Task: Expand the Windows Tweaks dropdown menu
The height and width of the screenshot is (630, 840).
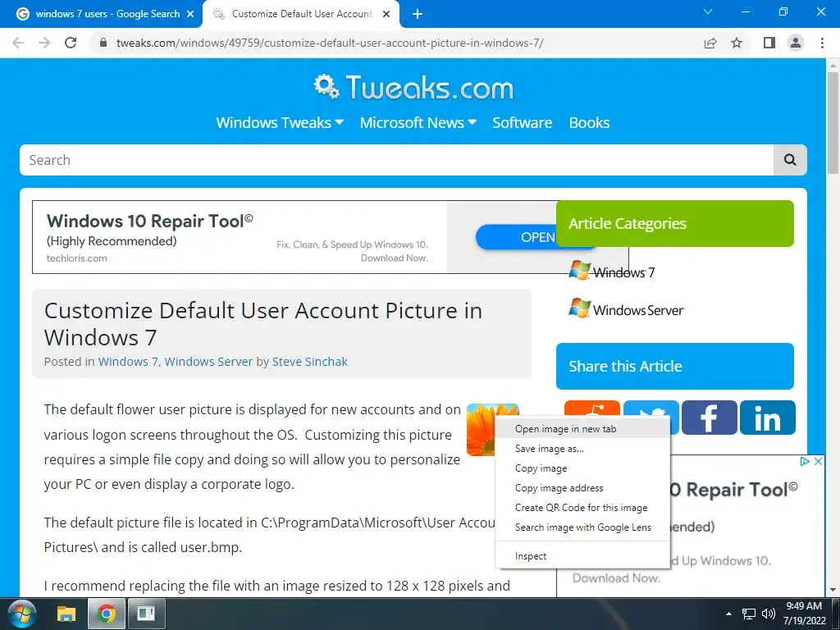Action: click(280, 123)
